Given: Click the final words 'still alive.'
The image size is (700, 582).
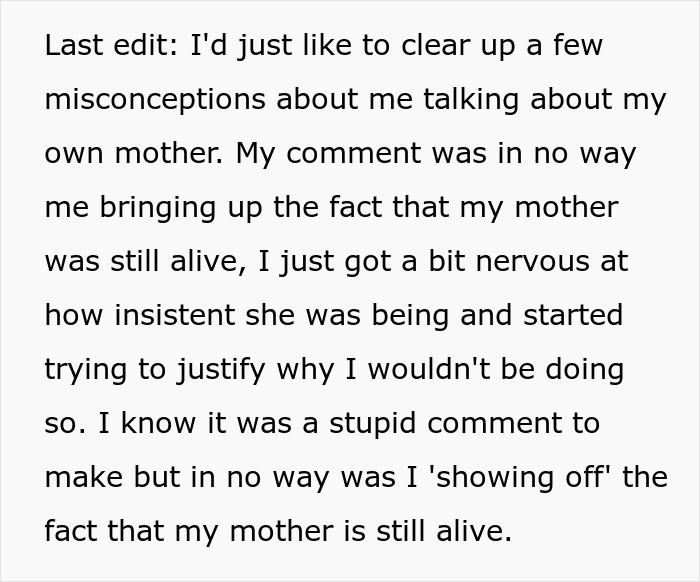Looking at the screenshot, I should [444, 531].
